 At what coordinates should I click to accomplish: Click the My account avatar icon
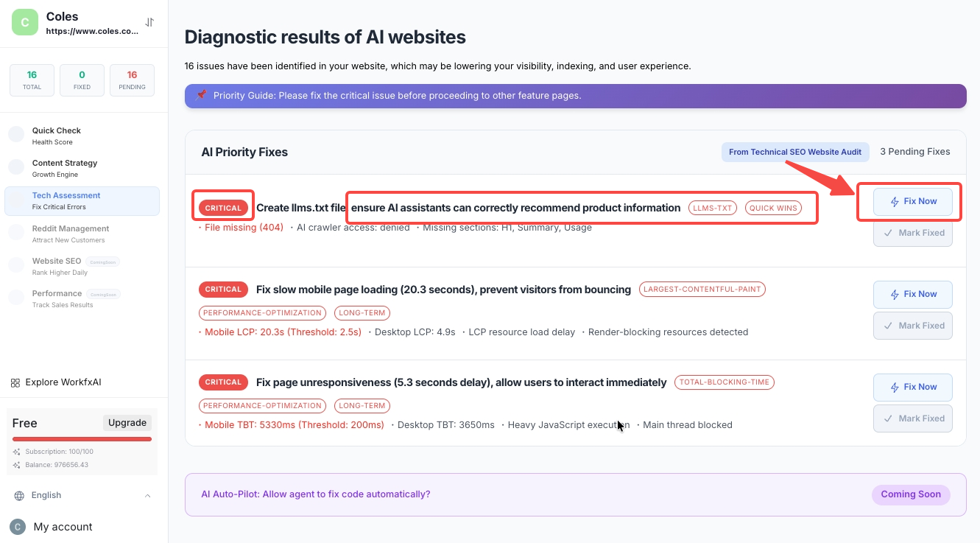(18, 527)
